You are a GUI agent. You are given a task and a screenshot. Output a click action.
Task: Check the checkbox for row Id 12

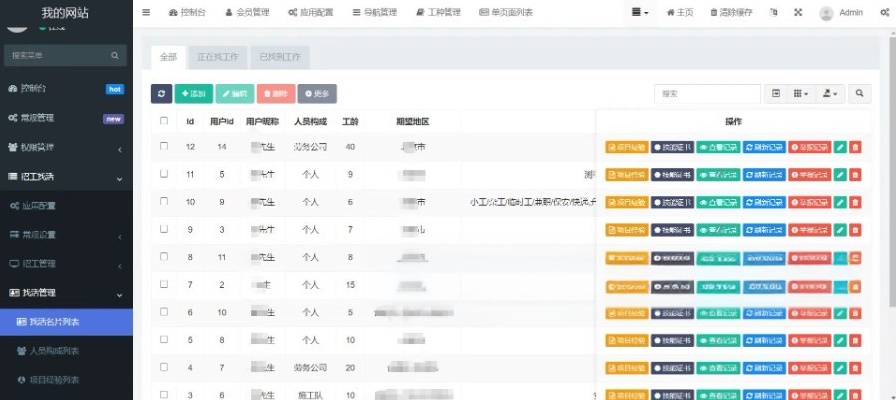tap(164, 146)
